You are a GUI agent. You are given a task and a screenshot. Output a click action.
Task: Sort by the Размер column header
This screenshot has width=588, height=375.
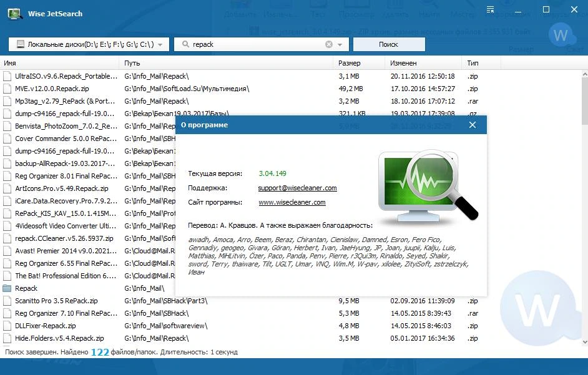359,63
